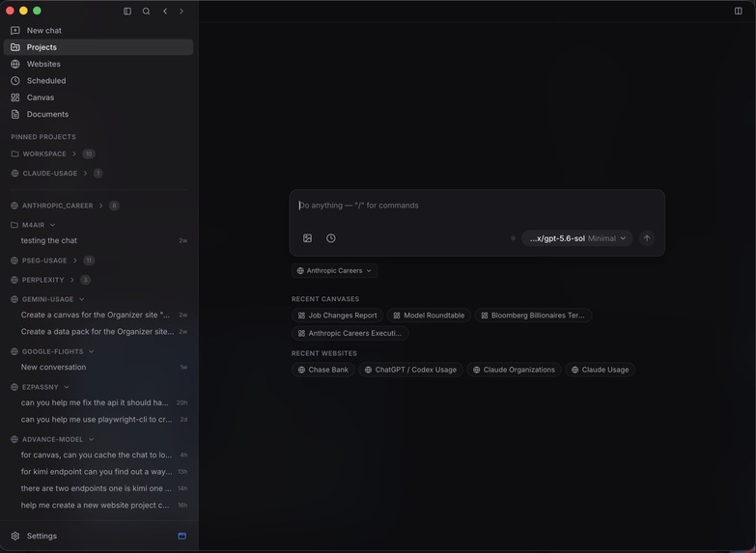
Task: Expand the WORKSPACE pinned project
Action: click(74, 153)
